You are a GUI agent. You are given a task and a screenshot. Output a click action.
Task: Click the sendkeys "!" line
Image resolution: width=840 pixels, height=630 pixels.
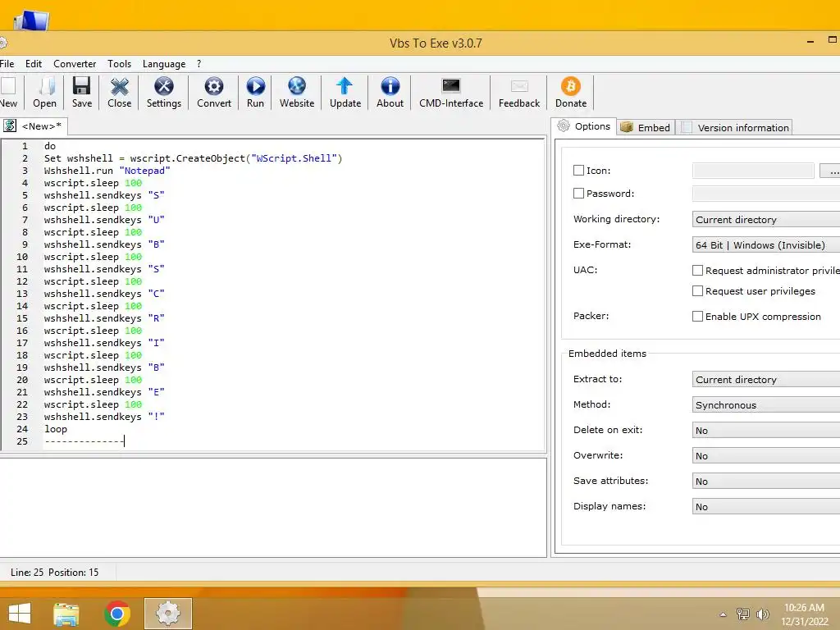pyautogui.click(x=104, y=417)
